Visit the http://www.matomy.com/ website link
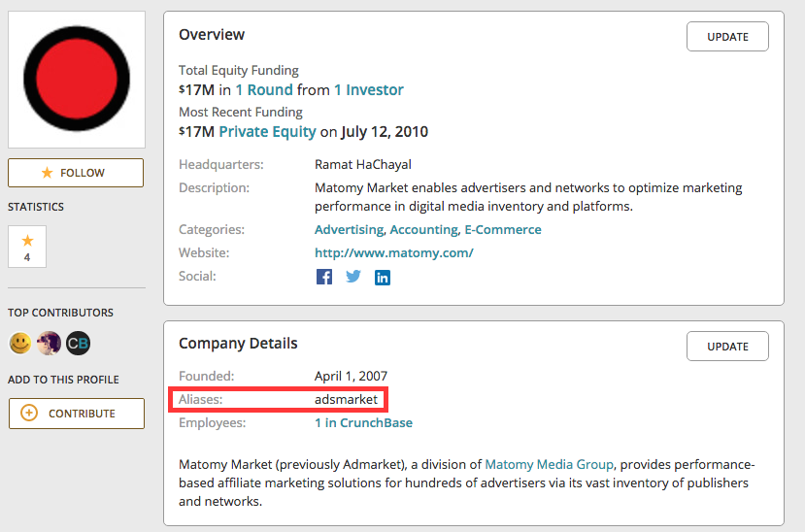Viewport: 805px width, 532px height. pyautogui.click(x=394, y=253)
